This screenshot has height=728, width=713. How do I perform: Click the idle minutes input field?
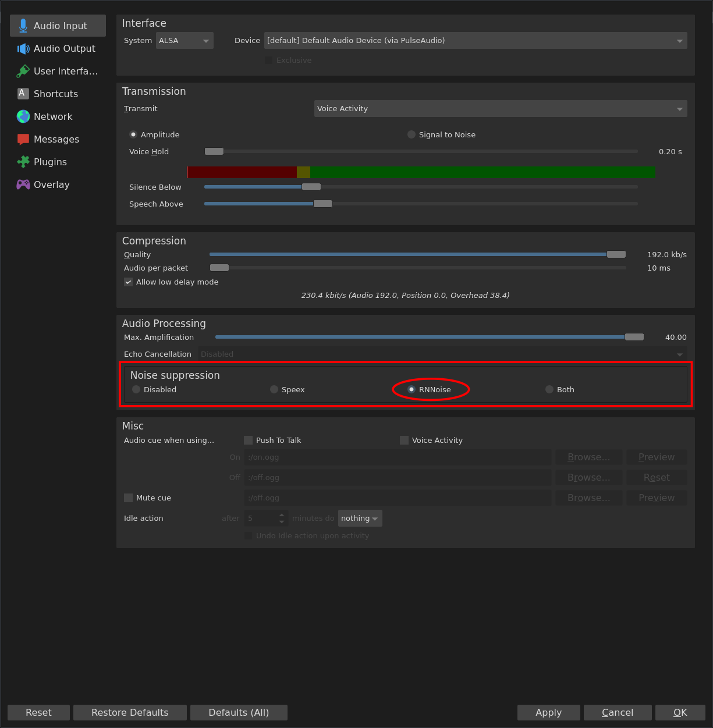click(262, 518)
